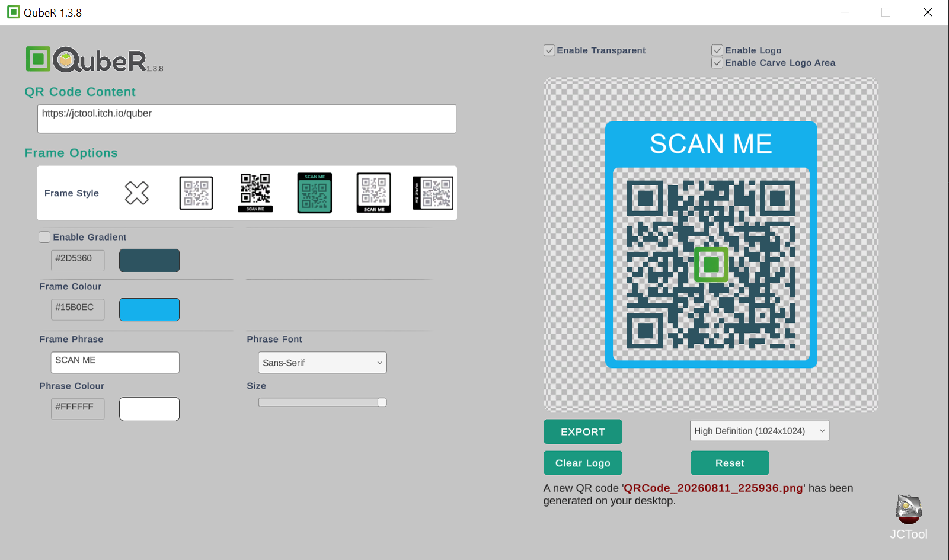Click the Clear Logo button
The image size is (949, 560).
coord(583,463)
